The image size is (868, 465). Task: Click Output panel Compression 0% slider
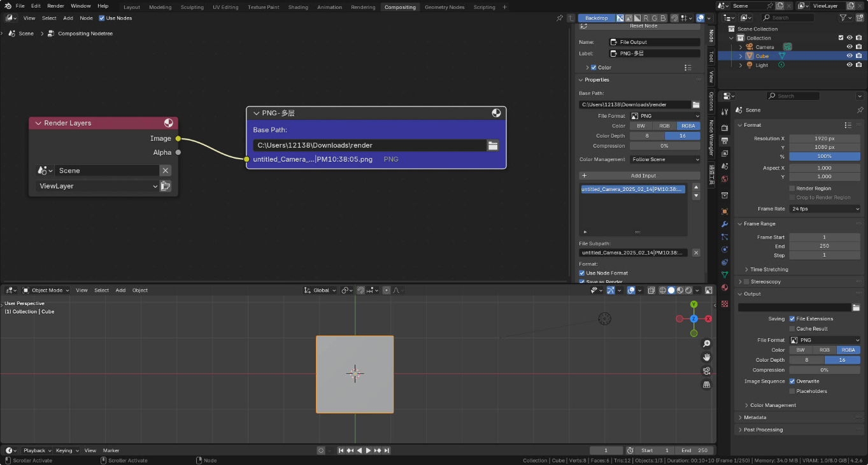click(825, 370)
